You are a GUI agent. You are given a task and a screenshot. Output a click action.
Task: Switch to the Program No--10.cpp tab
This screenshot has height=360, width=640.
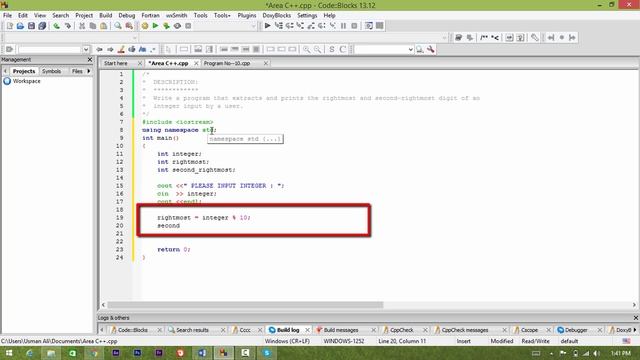click(x=227, y=63)
